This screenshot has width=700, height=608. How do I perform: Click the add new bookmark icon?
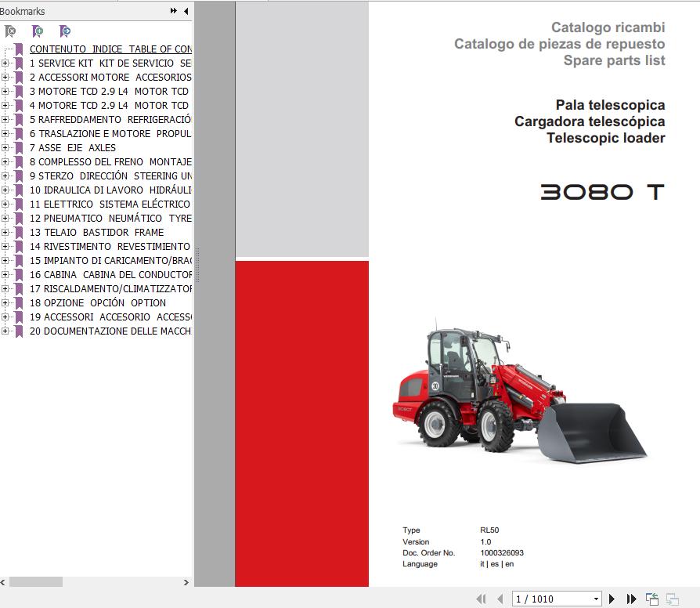(x=38, y=31)
